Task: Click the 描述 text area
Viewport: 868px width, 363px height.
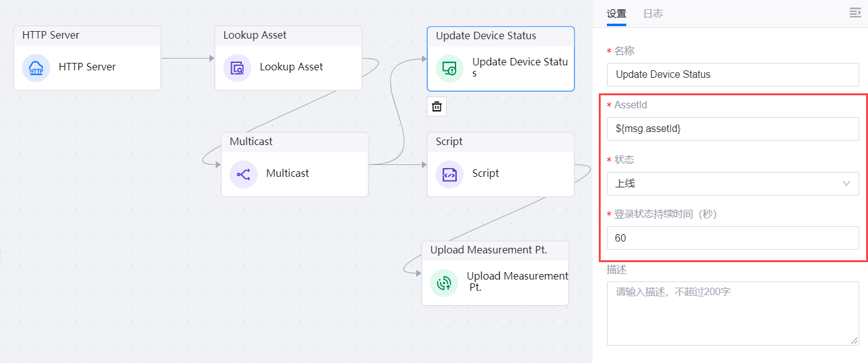Action: [x=733, y=313]
